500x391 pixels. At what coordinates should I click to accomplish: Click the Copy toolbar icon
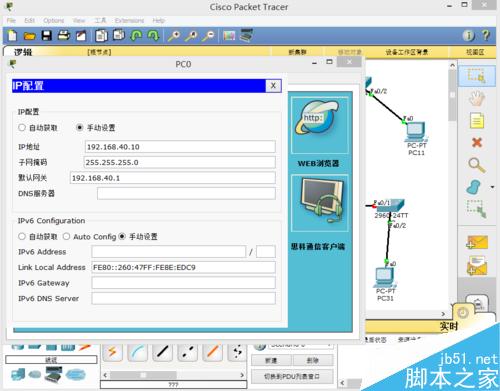[x=101, y=35]
